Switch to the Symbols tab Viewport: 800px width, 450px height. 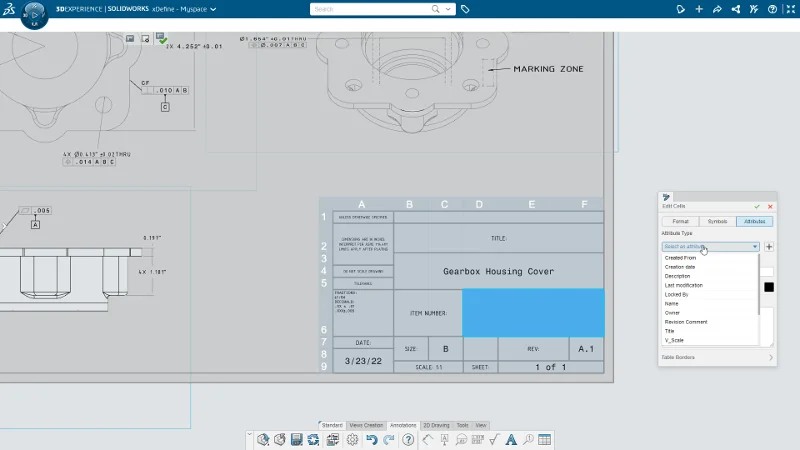click(x=717, y=221)
